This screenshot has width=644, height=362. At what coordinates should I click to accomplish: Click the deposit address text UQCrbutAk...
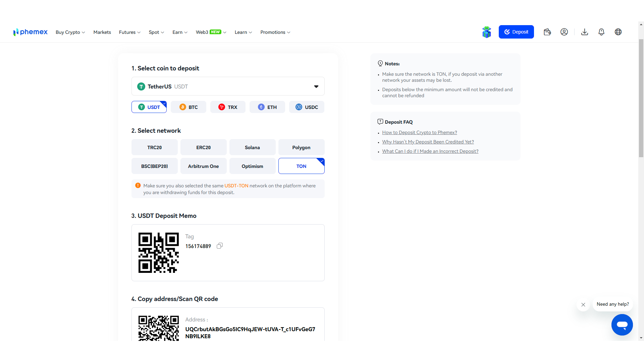click(250, 333)
